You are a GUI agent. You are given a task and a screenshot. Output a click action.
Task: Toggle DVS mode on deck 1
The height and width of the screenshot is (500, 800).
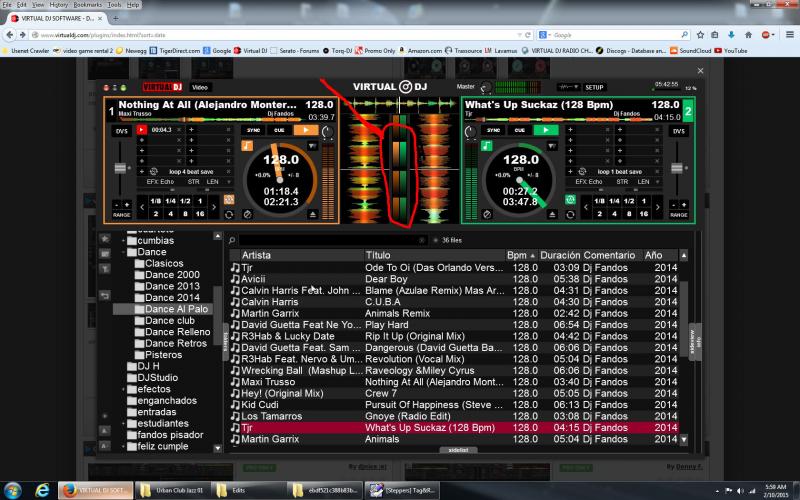click(121, 131)
